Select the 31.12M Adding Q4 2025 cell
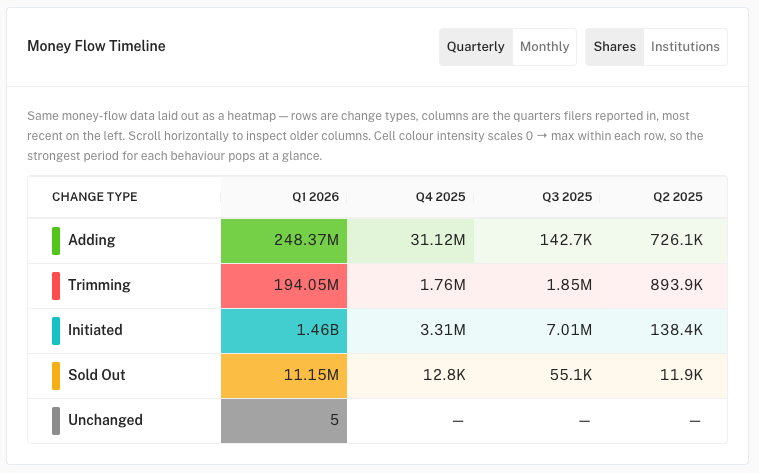Screen dimensions: 759x473 [x=410, y=241]
